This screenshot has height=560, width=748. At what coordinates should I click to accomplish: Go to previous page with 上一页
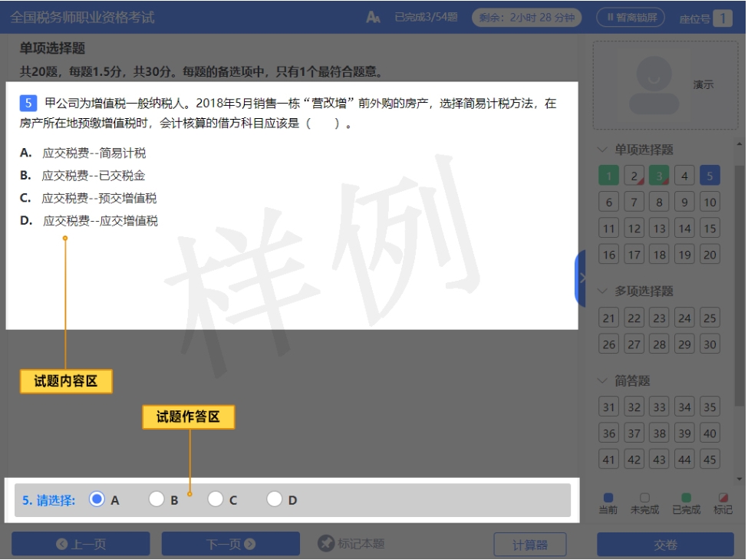81,544
